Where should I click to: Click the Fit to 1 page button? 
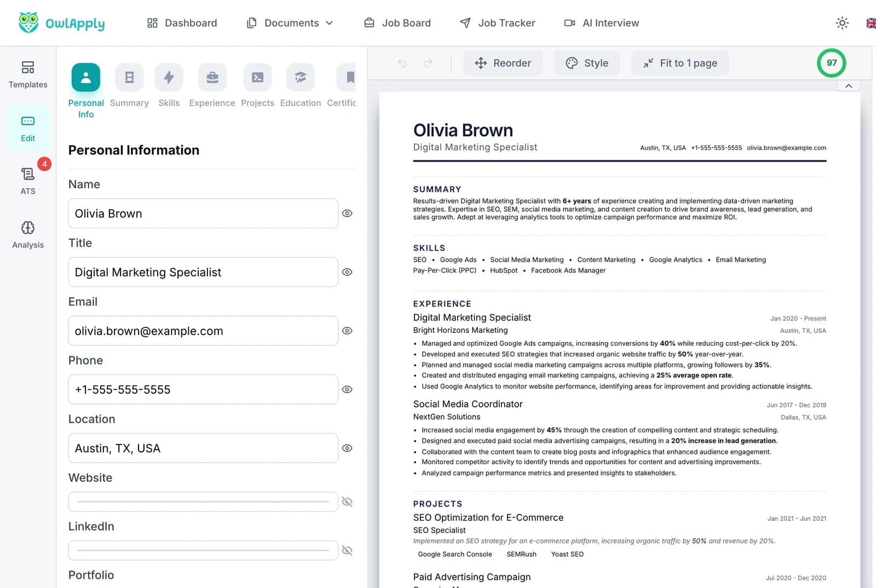[x=680, y=63]
